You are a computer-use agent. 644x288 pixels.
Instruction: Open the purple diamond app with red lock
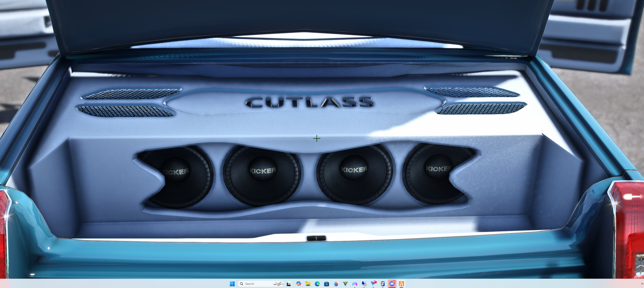[373, 284]
